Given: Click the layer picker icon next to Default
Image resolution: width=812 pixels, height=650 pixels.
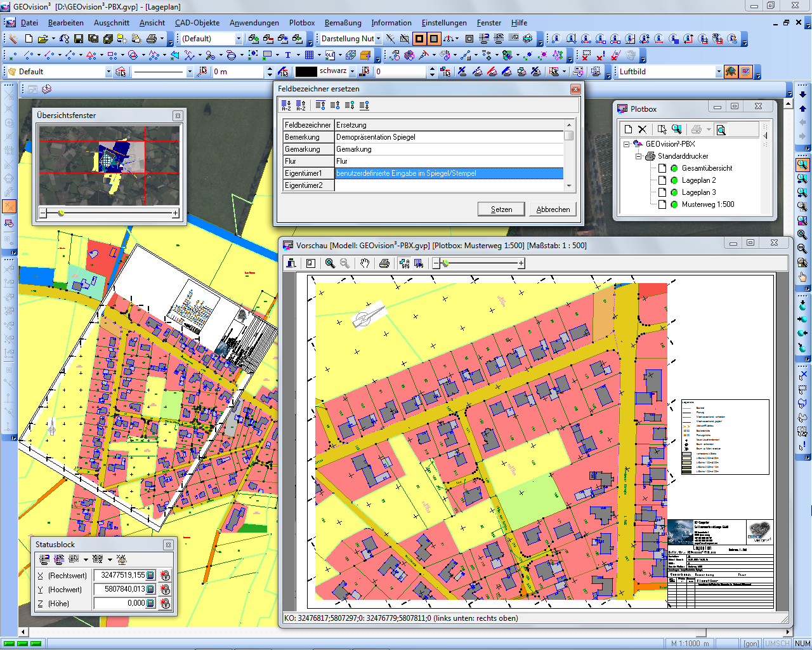Looking at the screenshot, I should (x=121, y=72).
